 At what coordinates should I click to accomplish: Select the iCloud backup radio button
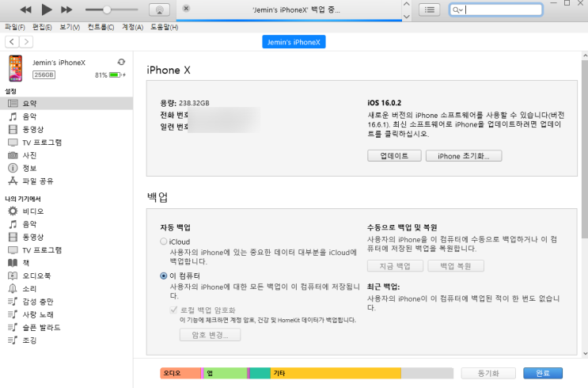164,242
